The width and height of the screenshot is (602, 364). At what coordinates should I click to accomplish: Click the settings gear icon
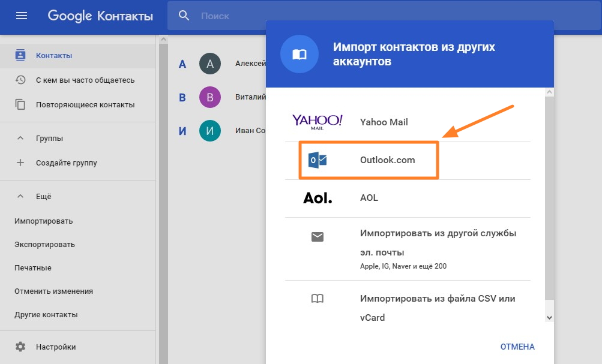tap(20, 347)
